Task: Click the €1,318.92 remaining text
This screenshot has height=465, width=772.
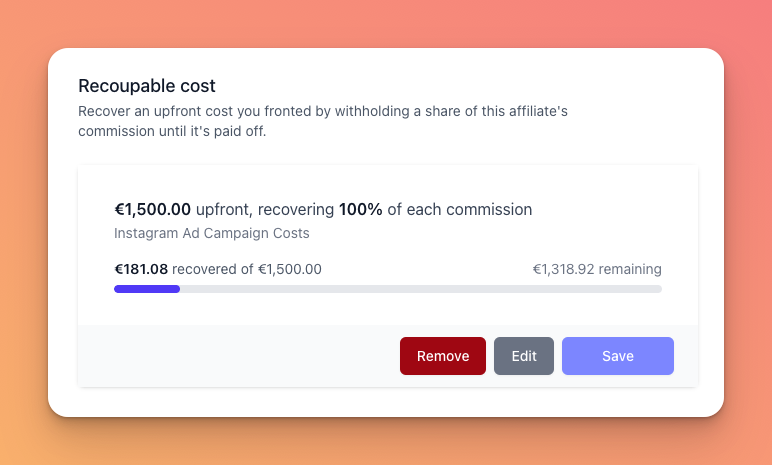Action: 597,269
